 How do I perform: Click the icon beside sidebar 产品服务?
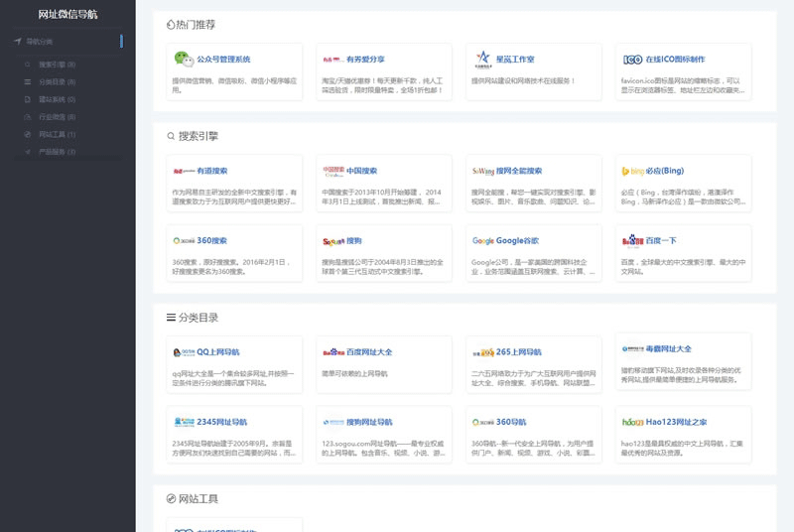[28, 152]
